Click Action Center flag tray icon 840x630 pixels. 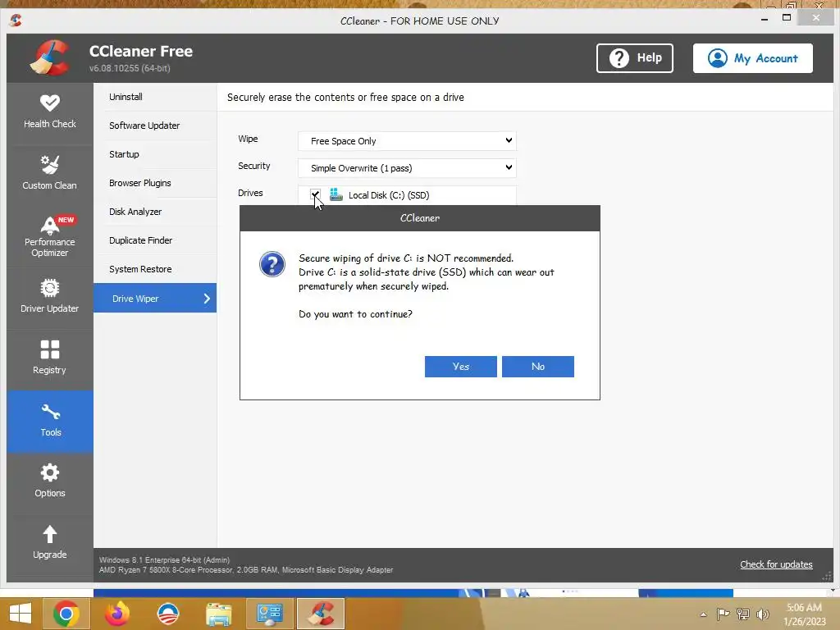[723, 614]
